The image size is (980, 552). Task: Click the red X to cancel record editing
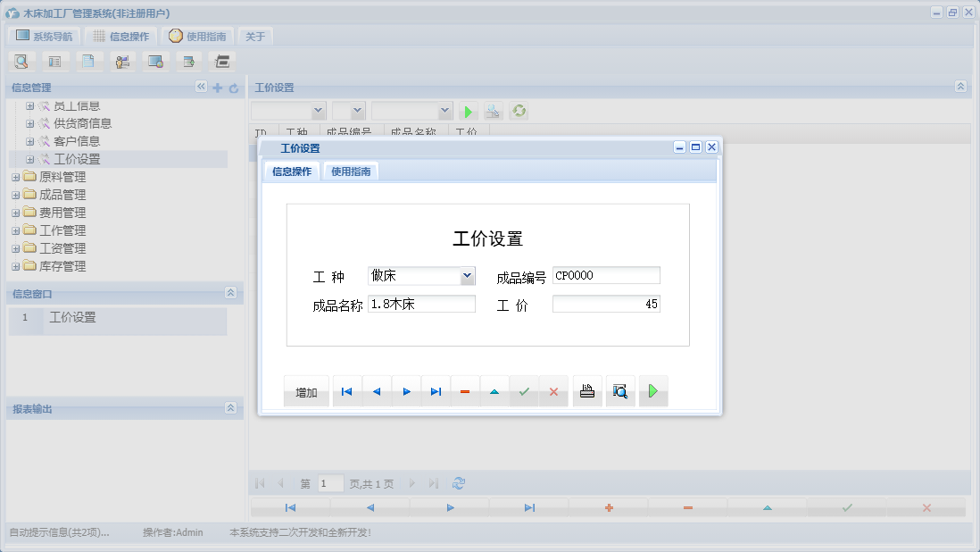click(x=553, y=390)
